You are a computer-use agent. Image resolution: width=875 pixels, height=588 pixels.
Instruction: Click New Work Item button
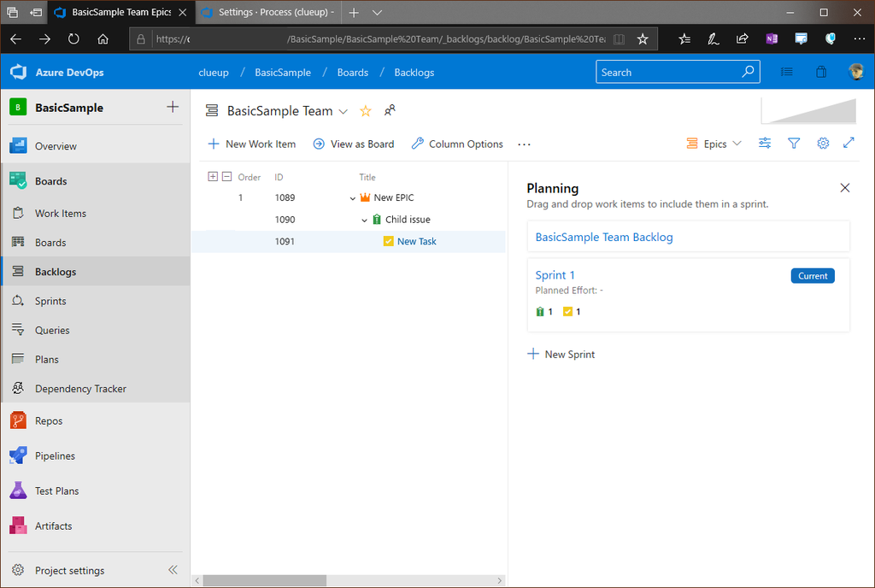point(252,144)
